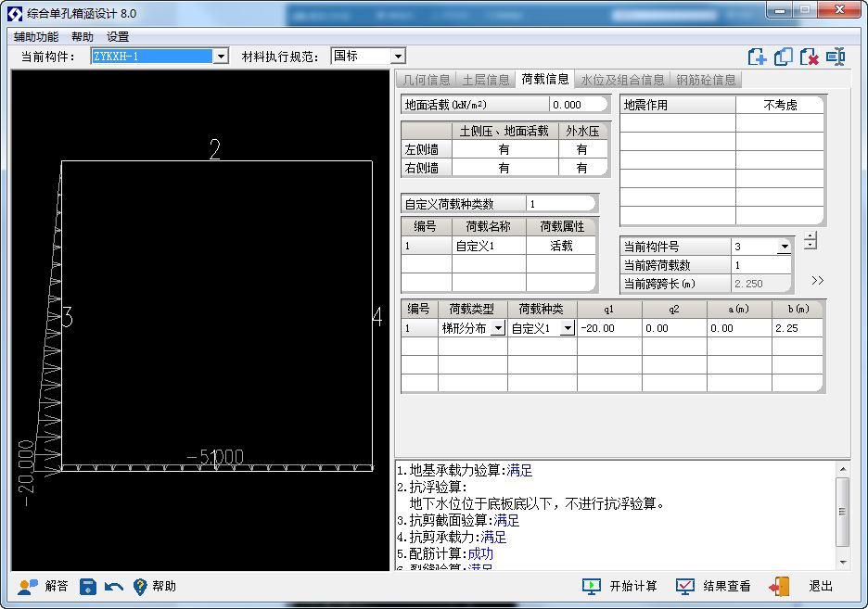This screenshot has width=868, height=609.
Task: Click member label 3 in drawing
Action: click(68, 317)
